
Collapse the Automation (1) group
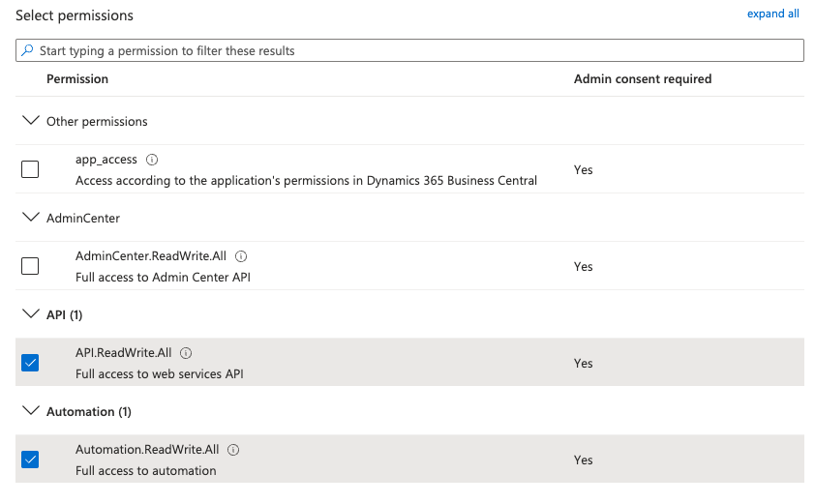click(30, 411)
